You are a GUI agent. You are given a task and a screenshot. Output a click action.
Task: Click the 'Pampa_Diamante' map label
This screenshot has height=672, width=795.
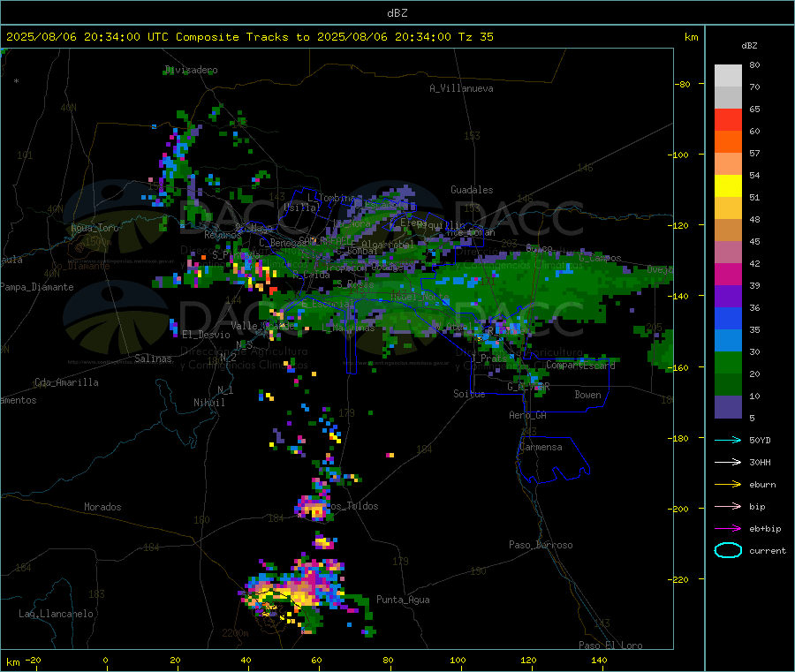[37, 287]
